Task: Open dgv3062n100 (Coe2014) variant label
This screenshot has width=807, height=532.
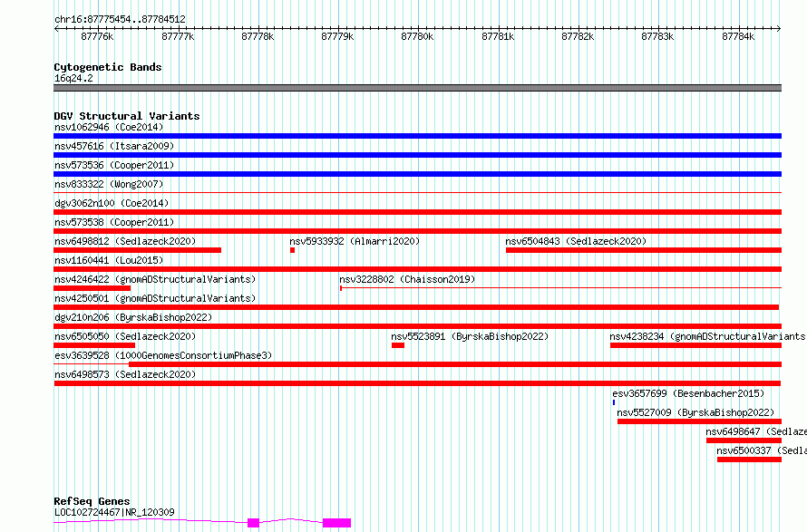Action: click(112, 203)
